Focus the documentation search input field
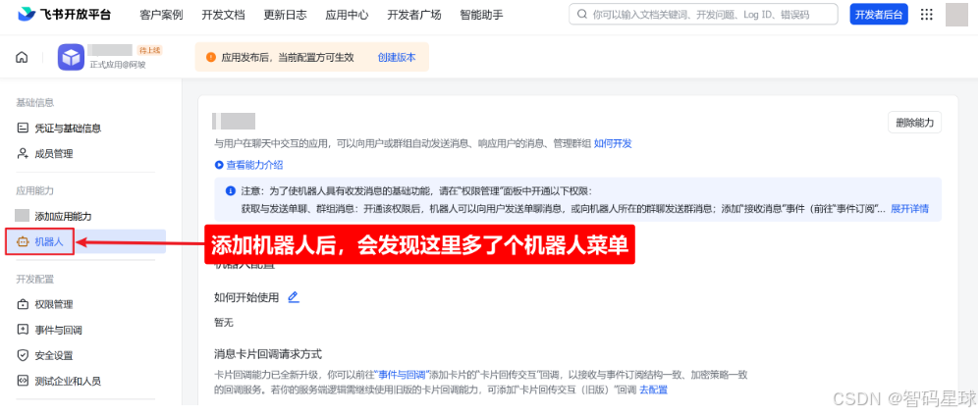The height and width of the screenshot is (416, 980). point(703,15)
